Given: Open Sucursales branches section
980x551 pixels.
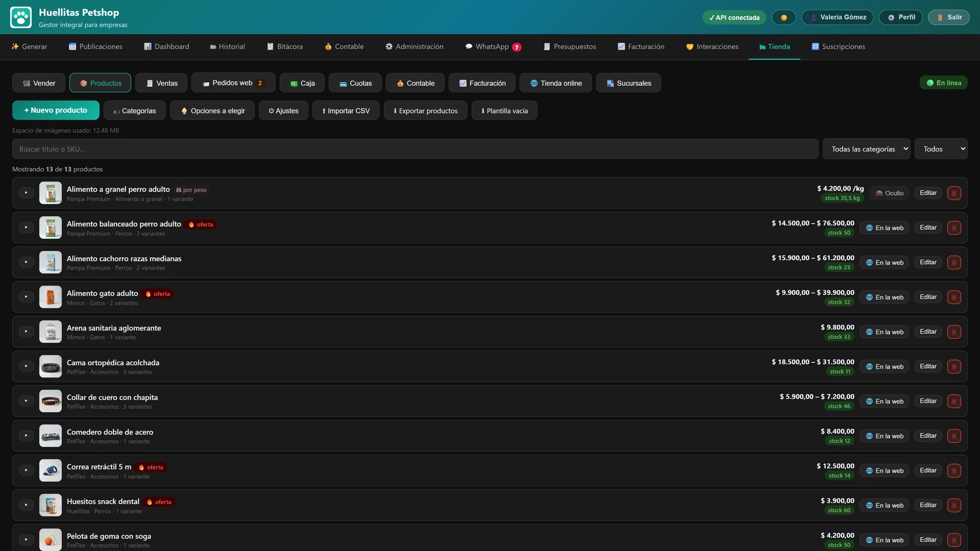Looking at the screenshot, I should click(x=628, y=83).
